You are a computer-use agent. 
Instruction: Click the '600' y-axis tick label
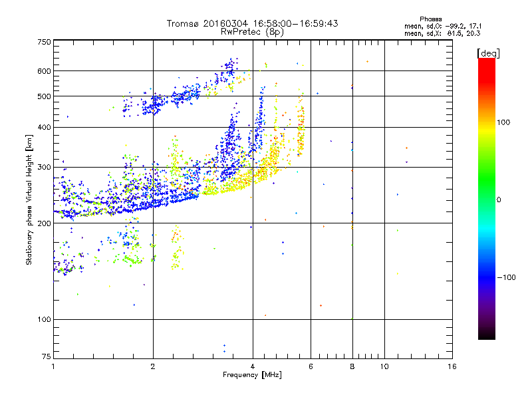point(44,71)
